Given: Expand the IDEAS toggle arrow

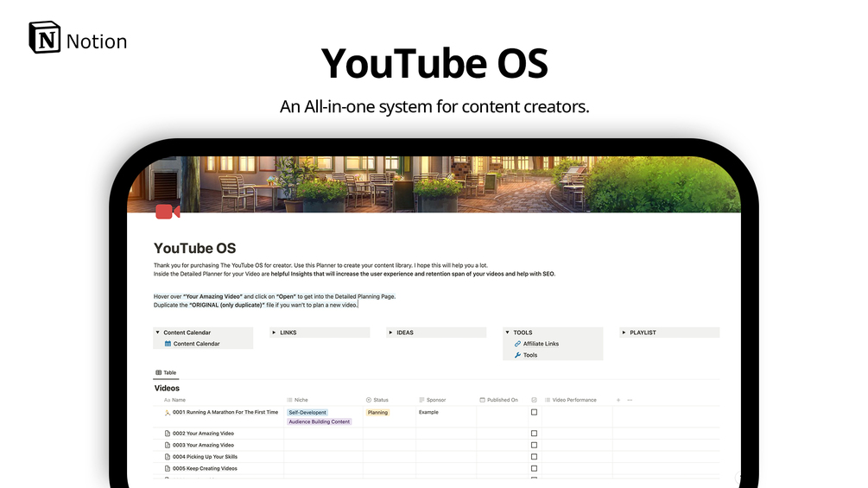Looking at the screenshot, I should coord(391,333).
